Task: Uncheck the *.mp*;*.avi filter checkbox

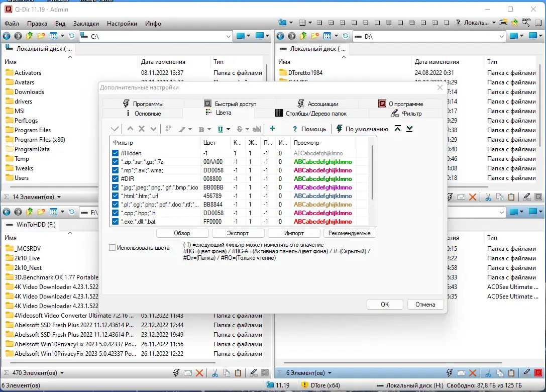Action: click(x=115, y=170)
